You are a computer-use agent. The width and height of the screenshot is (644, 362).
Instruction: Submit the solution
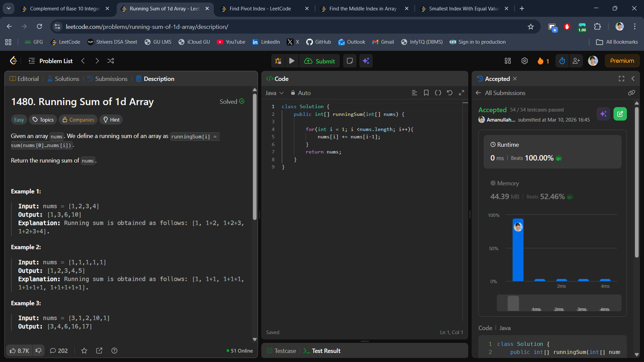pyautogui.click(x=319, y=61)
